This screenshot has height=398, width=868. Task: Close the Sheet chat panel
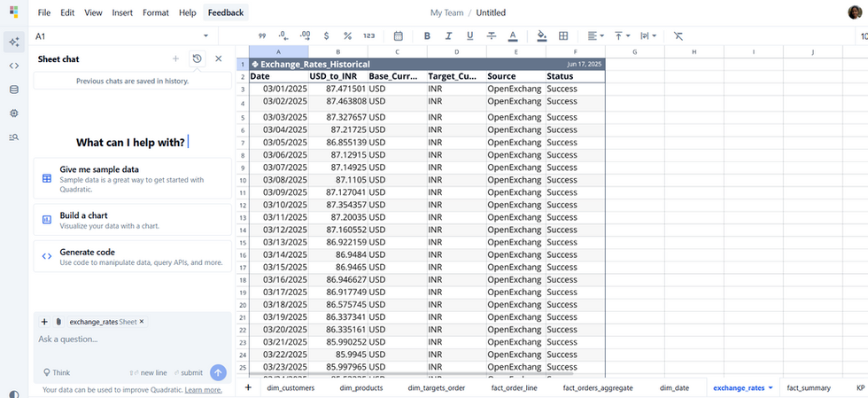(x=218, y=59)
